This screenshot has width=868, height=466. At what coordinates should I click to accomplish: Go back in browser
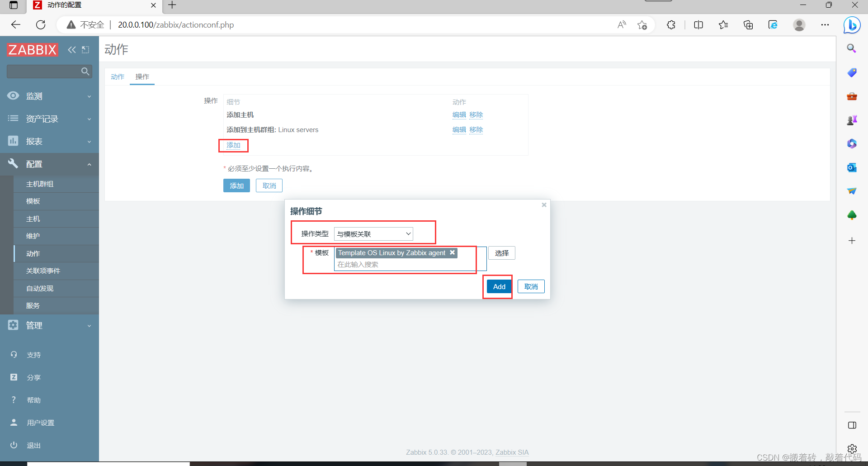[16, 25]
